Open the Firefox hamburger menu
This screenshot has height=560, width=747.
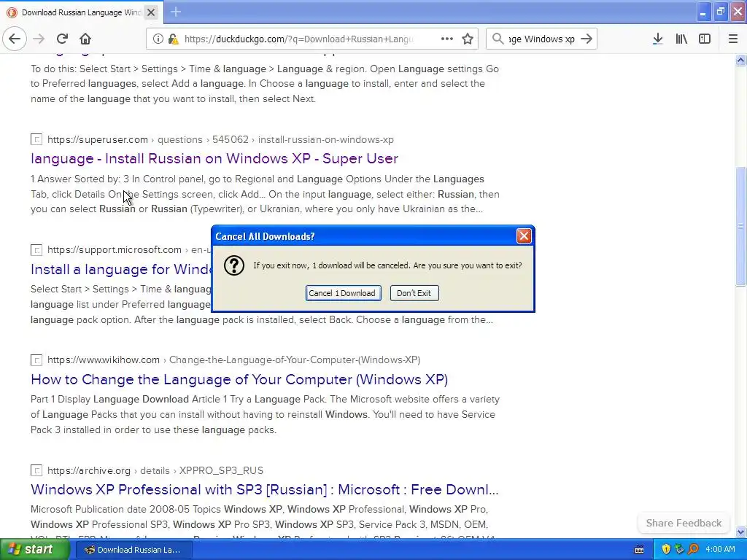point(733,39)
